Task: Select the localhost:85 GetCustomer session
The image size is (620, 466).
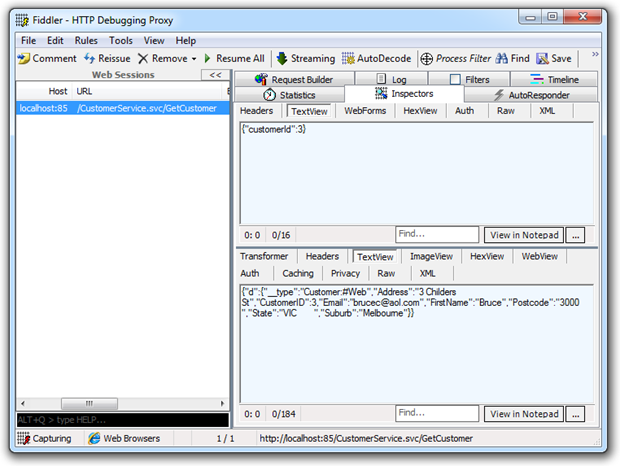Action: click(123, 108)
